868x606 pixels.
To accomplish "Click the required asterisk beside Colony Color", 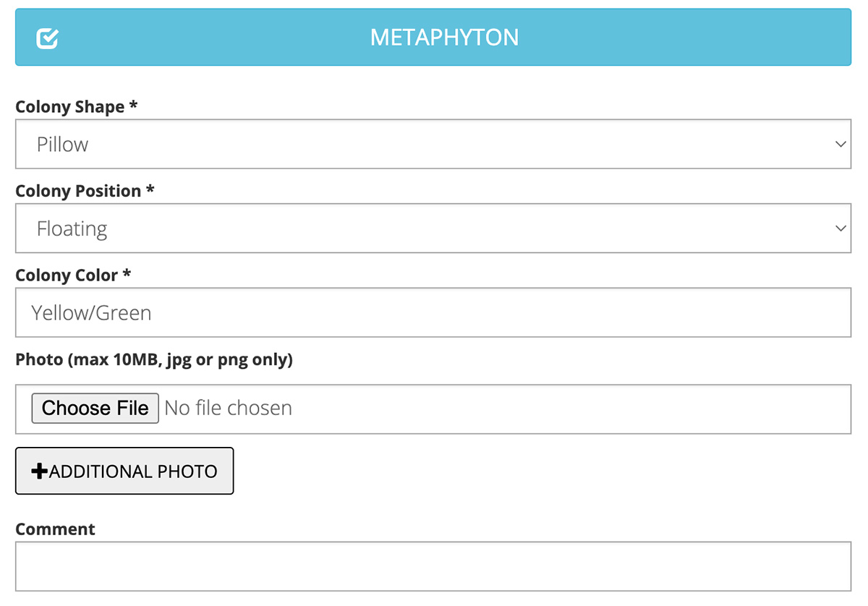I will pyautogui.click(x=127, y=274).
